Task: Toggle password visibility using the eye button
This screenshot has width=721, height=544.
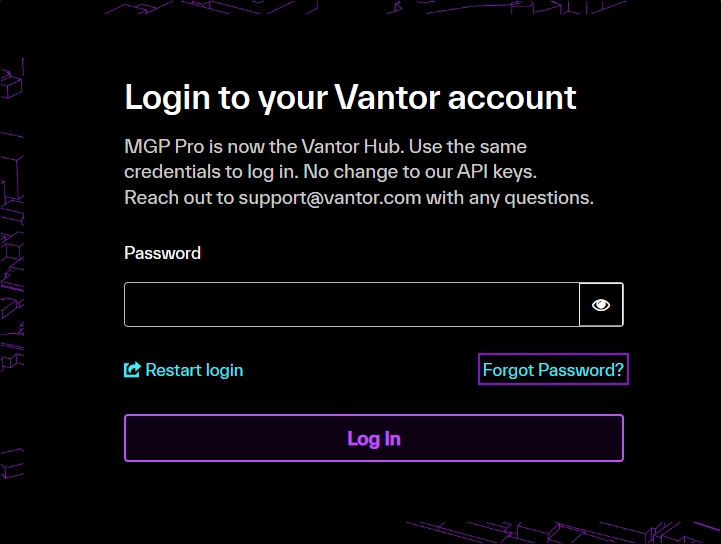Action: [x=601, y=305]
